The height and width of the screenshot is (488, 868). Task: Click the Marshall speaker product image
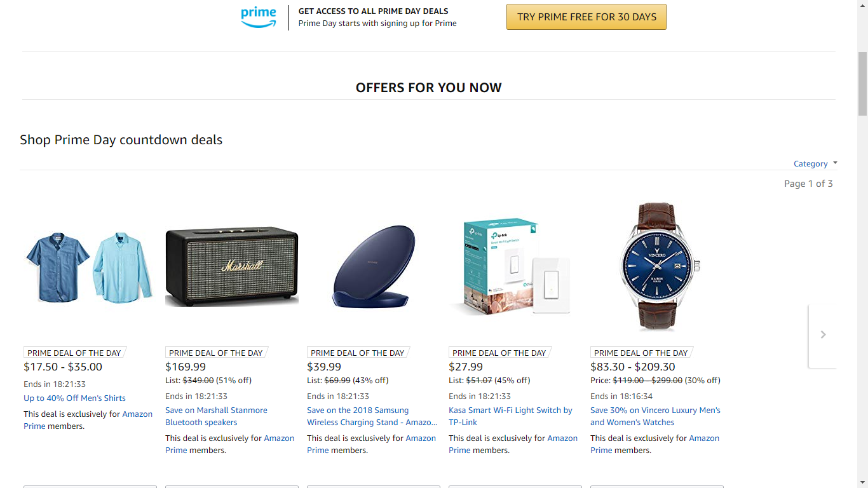pyautogui.click(x=231, y=267)
